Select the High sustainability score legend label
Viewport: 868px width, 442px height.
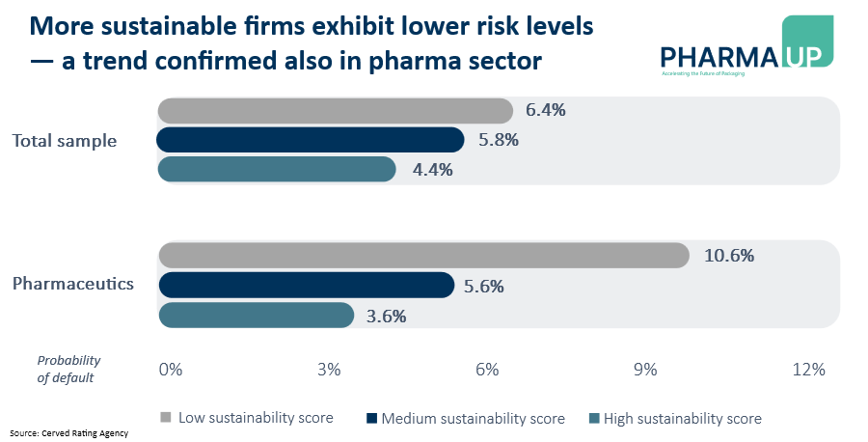click(x=682, y=418)
